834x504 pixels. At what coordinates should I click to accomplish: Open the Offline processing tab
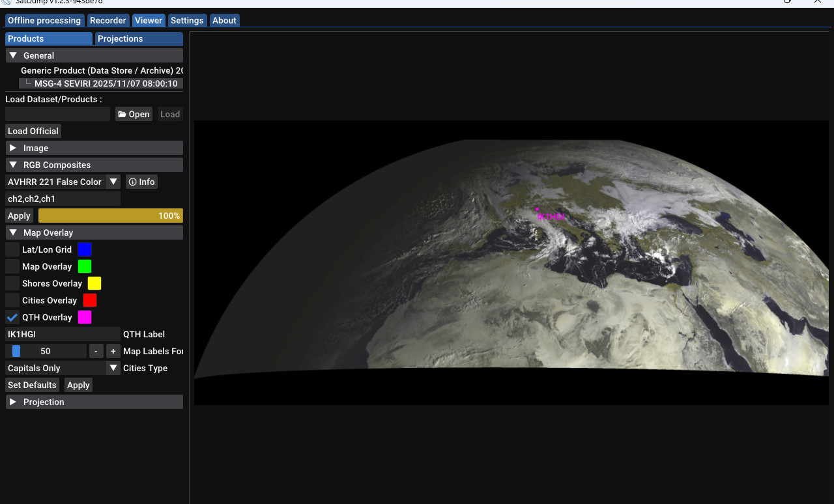[x=44, y=20]
